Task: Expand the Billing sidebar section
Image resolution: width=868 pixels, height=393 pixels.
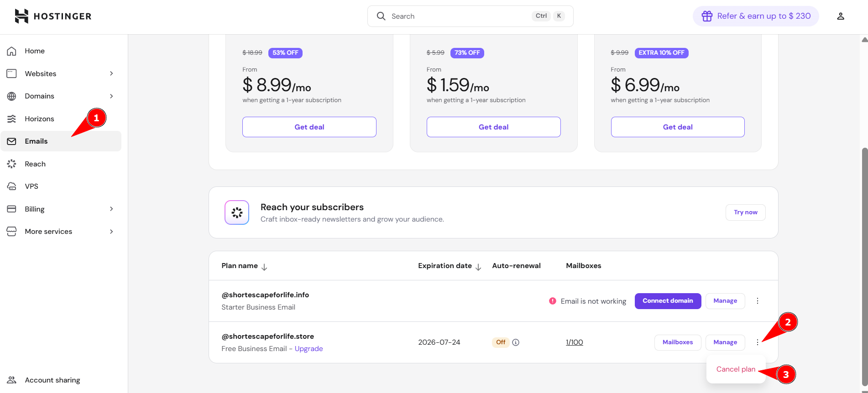Action: 111,209
